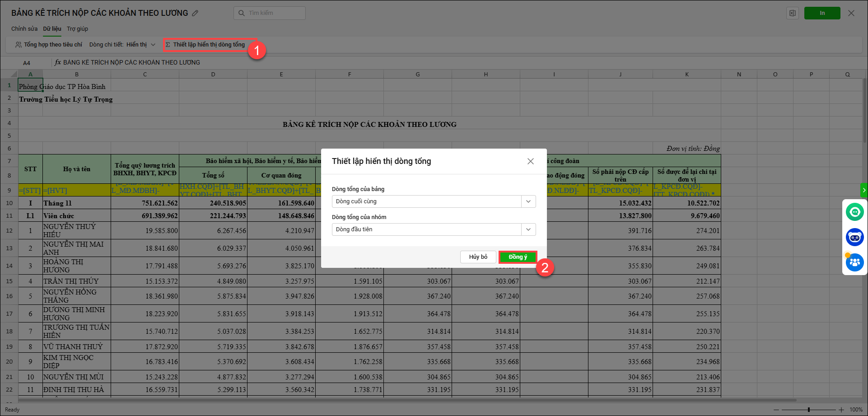The width and height of the screenshot is (868, 416).
Task: Open the green chat support icon
Action: coord(854,212)
